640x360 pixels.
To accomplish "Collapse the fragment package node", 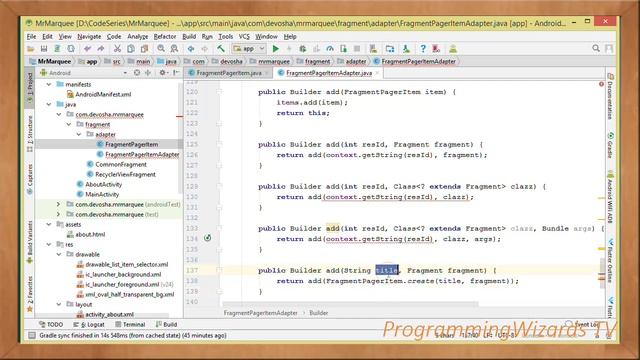I will click(69, 124).
